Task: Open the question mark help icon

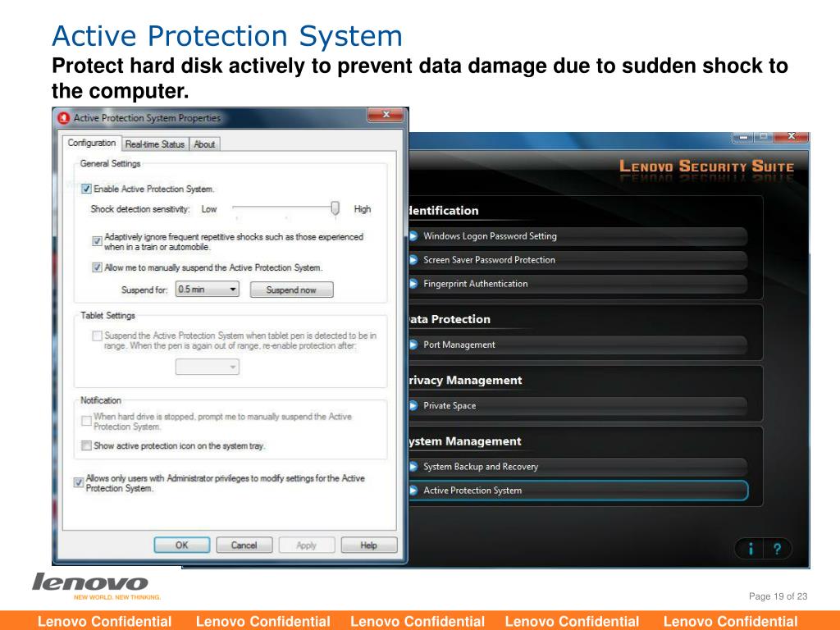Action: pos(777,549)
